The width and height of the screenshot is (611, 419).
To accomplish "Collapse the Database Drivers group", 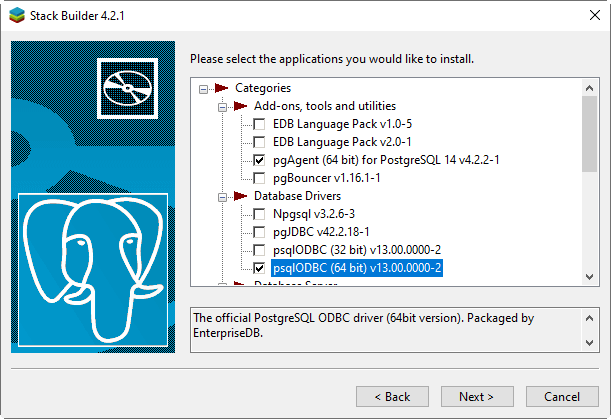I will (221, 196).
